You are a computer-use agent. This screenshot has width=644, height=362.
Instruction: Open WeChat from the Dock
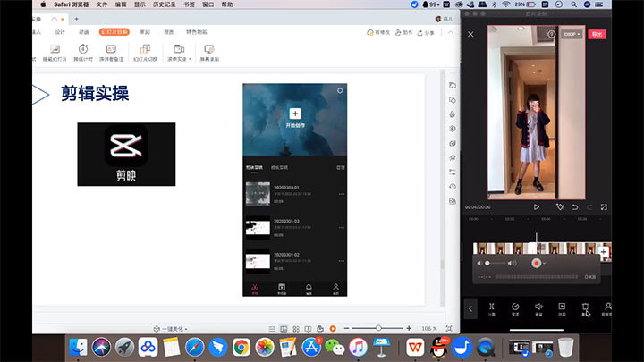pos(335,347)
